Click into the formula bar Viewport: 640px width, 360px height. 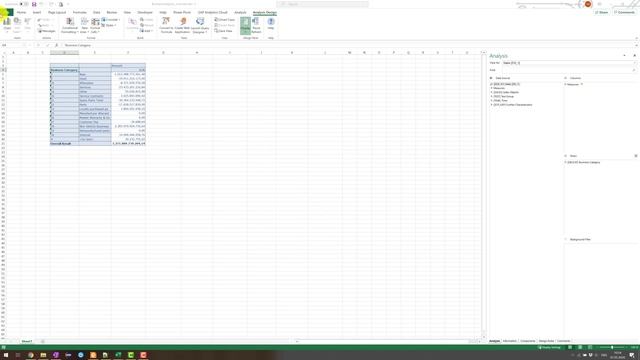coord(347,45)
